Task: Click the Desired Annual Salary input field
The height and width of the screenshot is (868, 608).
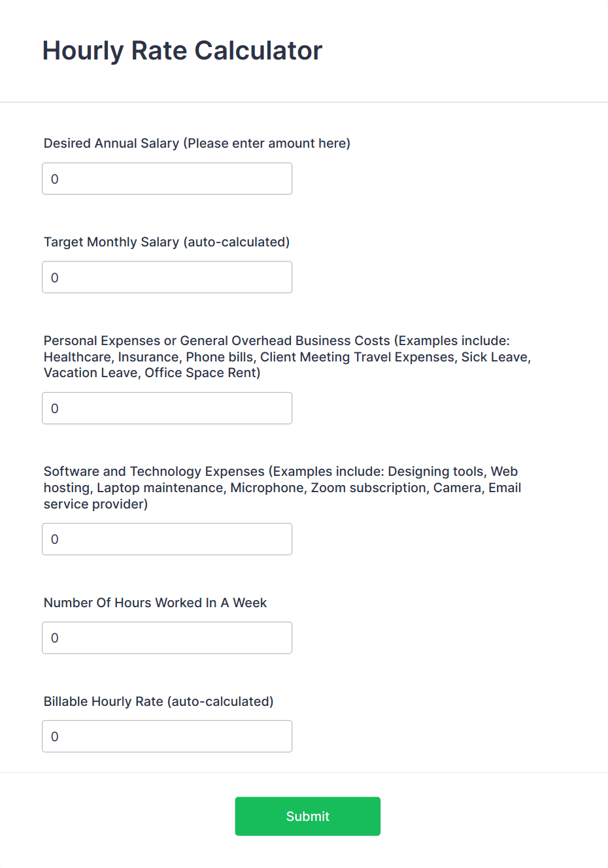Action: (167, 178)
